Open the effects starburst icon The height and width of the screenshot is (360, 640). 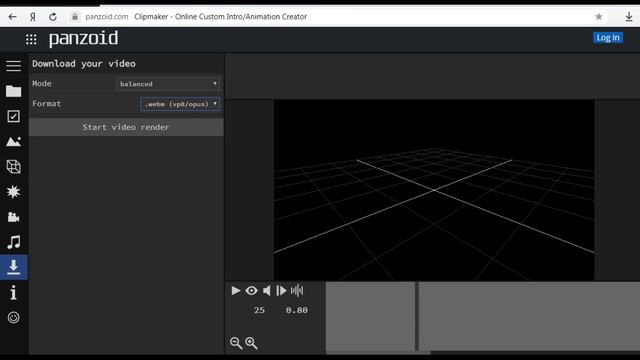coord(13,192)
